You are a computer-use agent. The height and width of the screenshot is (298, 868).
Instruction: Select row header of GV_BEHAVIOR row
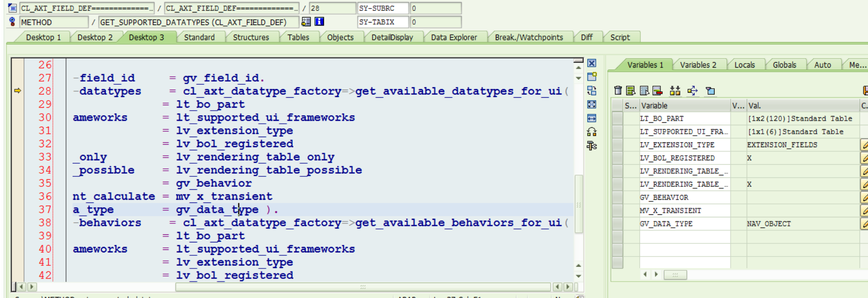(x=617, y=197)
